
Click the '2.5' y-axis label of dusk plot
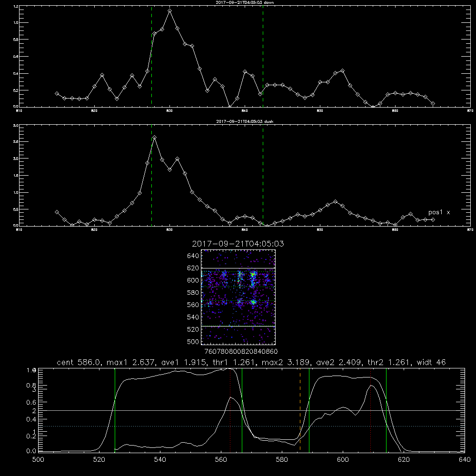tap(16, 142)
